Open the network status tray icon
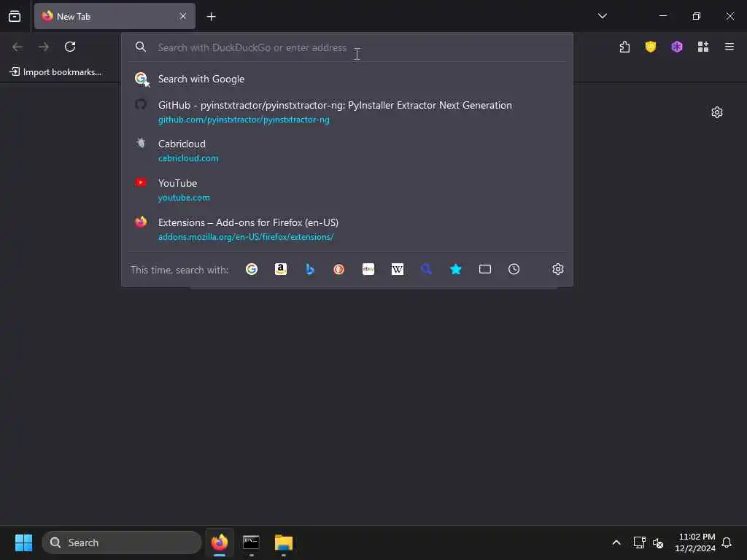Screen dimensions: 747x560 (x=639, y=542)
